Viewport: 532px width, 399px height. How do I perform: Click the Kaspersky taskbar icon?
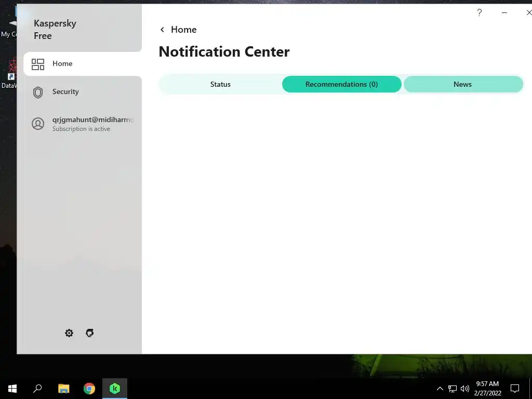(115, 389)
